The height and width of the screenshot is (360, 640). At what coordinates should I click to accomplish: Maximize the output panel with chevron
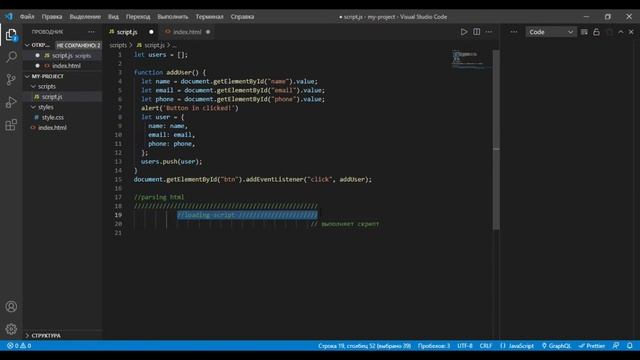click(620, 32)
